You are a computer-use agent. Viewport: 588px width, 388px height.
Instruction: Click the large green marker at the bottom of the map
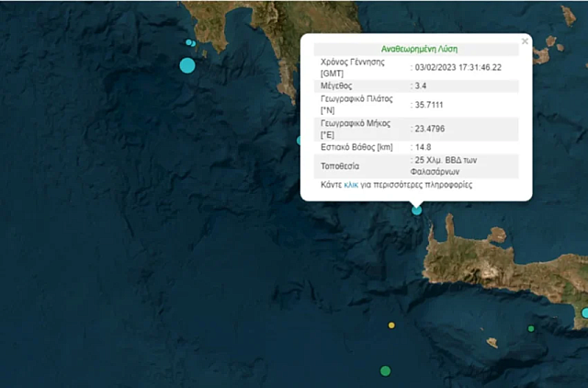(385, 371)
